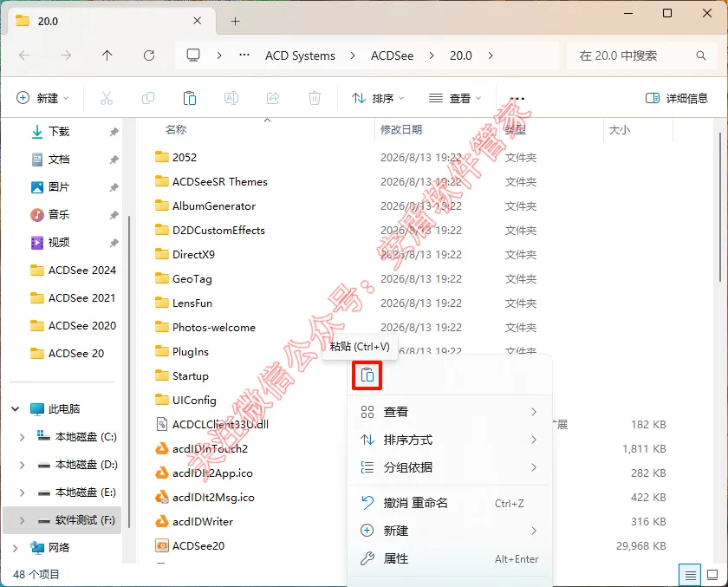
Task: Expand the Network tree node
Action: pyautogui.click(x=16, y=548)
